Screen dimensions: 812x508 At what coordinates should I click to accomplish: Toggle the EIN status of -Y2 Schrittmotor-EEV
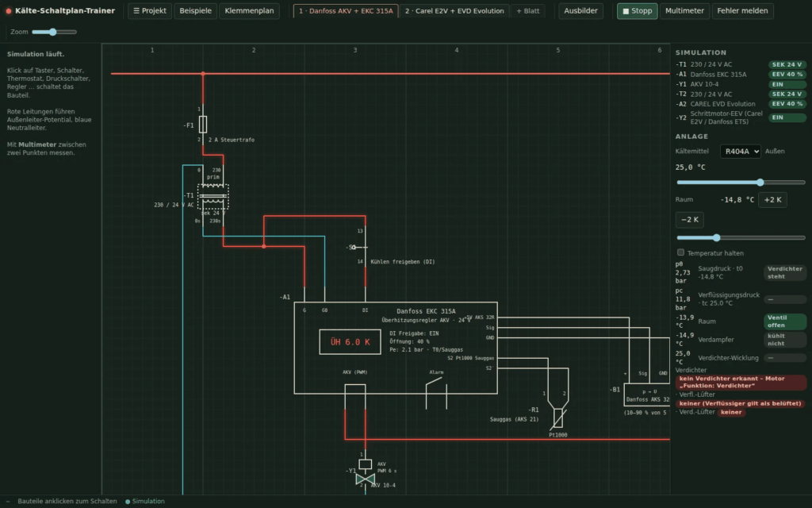[787, 117]
